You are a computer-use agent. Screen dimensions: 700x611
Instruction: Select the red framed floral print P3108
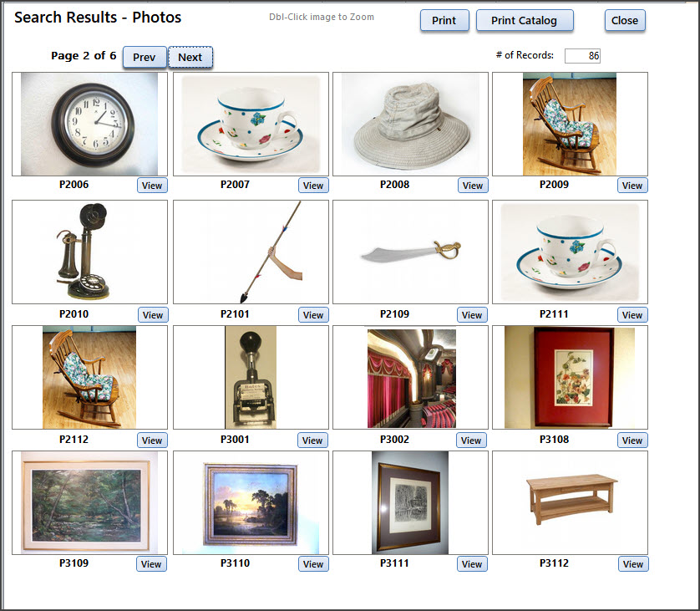tap(570, 378)
